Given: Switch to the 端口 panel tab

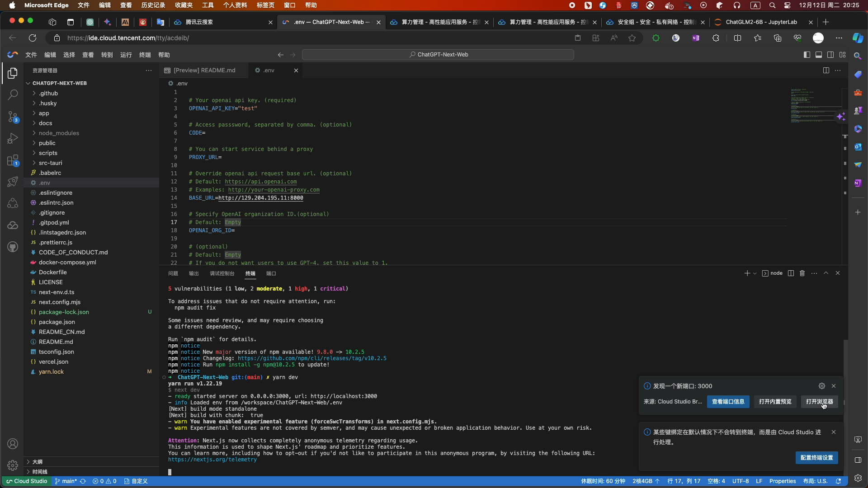Looking at the screenshot, I should pos(271,273).
